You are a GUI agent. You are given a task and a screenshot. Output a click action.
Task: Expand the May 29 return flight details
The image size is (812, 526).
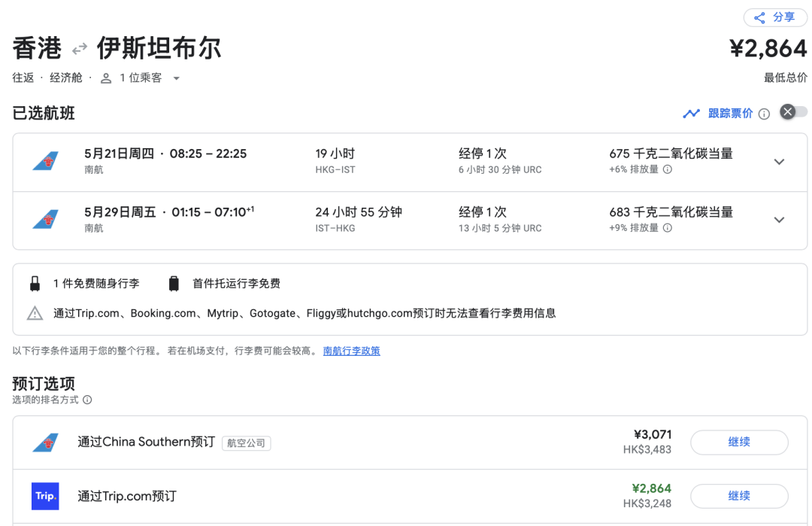click(x=779, y=220)
